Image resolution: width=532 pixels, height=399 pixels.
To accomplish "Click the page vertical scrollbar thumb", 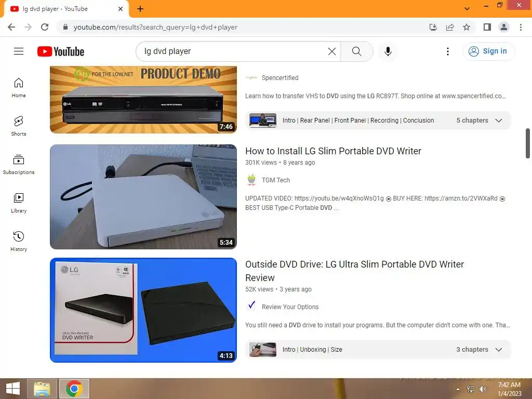I will (x=528, y=143).
